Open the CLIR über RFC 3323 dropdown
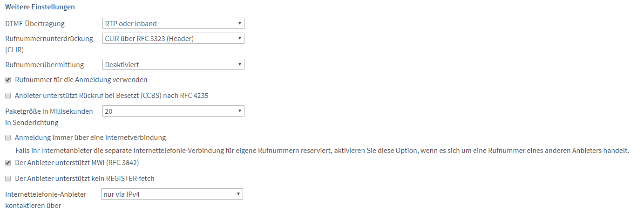 [173, 39]
